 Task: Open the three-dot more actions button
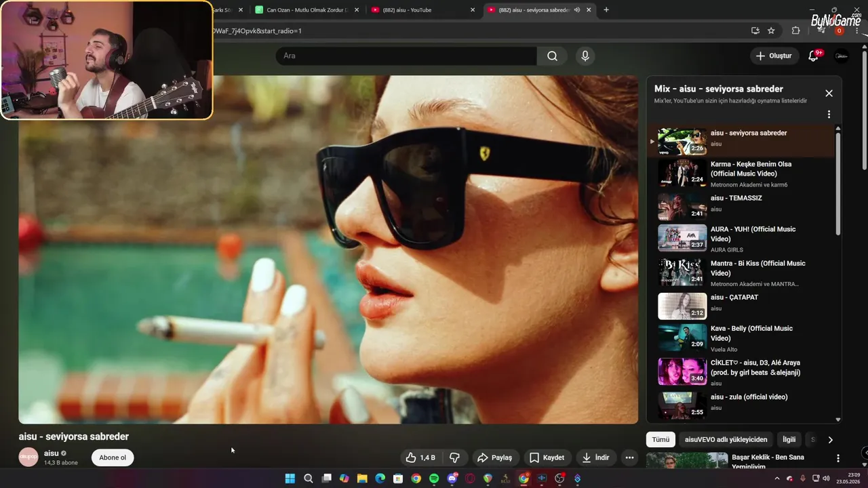tap(629, 457)
